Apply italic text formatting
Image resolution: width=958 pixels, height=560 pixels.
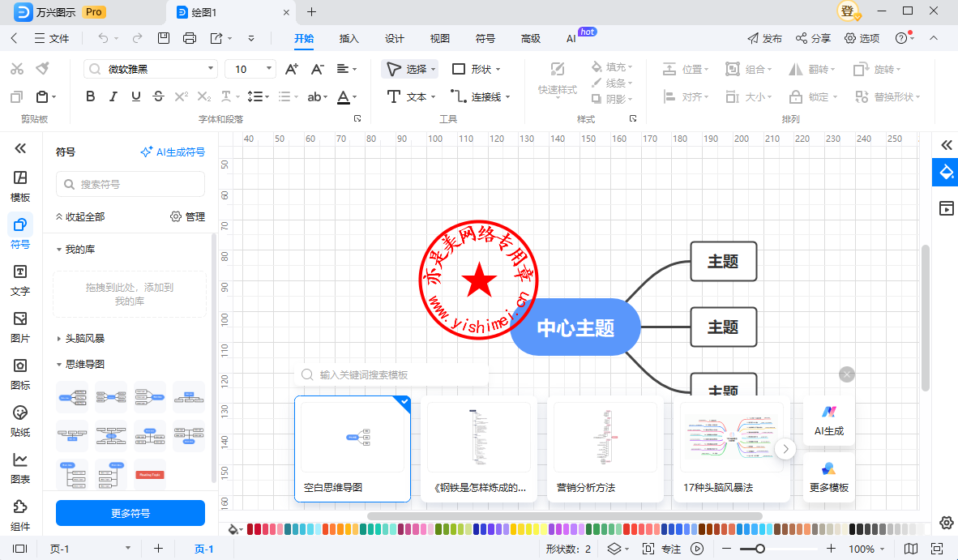[x=113, y=96]
